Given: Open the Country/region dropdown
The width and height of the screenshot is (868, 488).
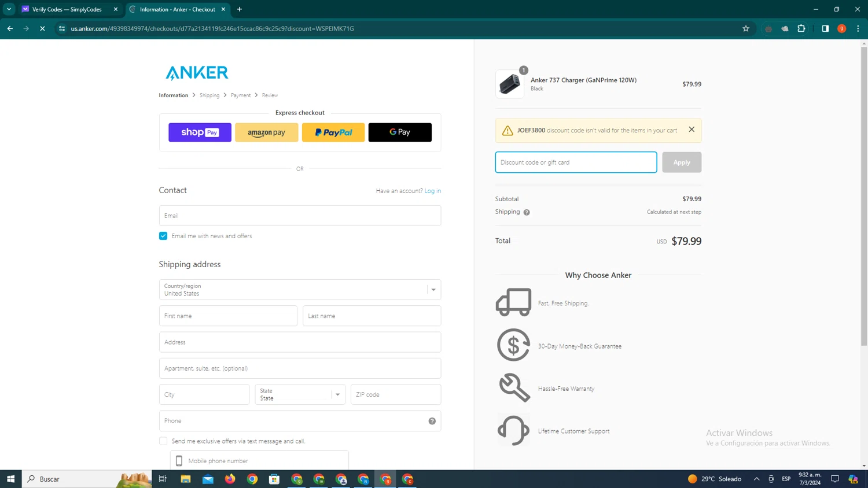Looking at the screenshot, I should coord(300,290).
